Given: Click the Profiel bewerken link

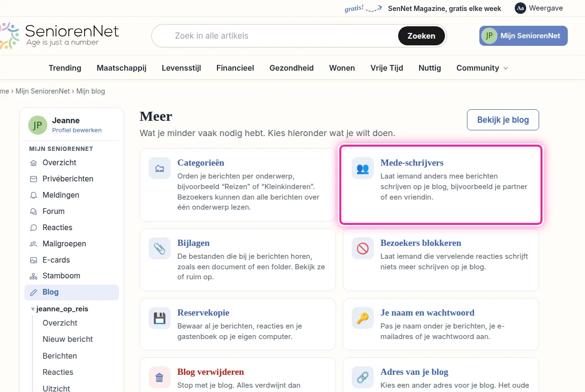Looking at the screenshot, I should [77, 130].
